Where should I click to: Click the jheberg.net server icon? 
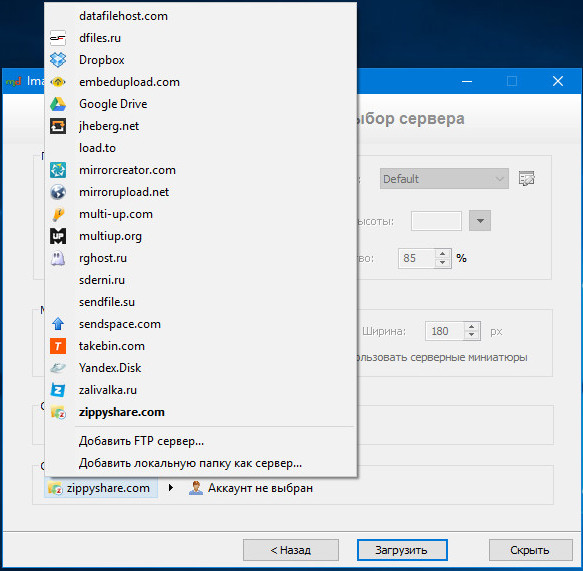point(58,126)
